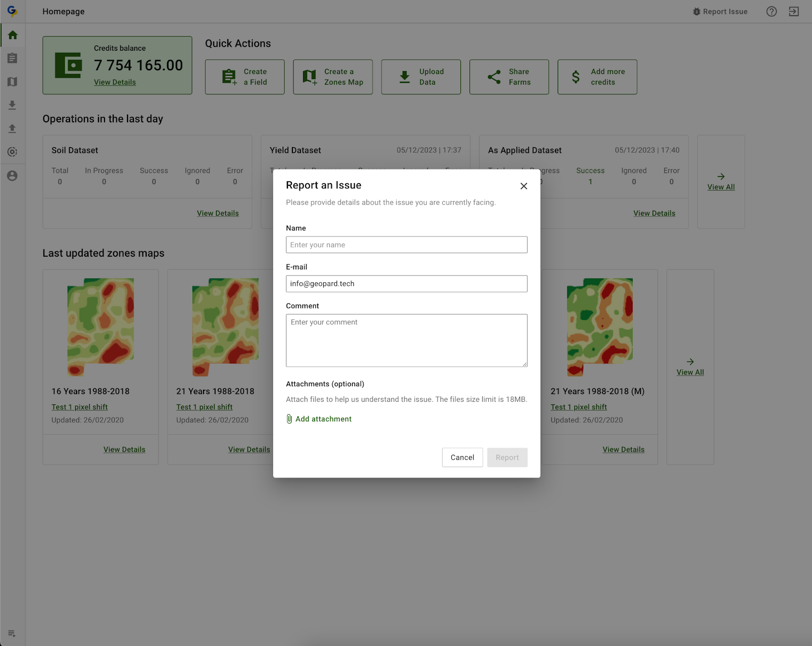Click the 16 Years 1988-2018 map thumbnail
Screen dimensions: 812x646
(100, 327)
